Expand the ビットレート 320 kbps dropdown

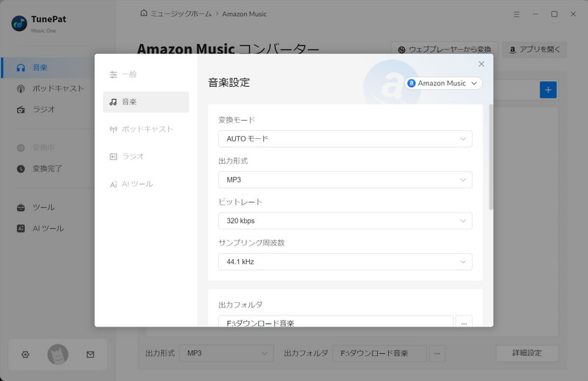coord(345,221)
